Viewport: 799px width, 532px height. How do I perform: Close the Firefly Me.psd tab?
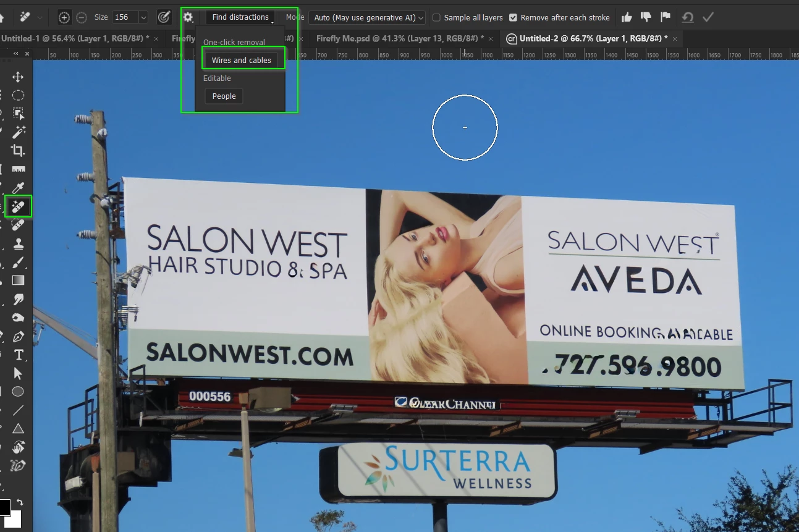click(491, 38)
